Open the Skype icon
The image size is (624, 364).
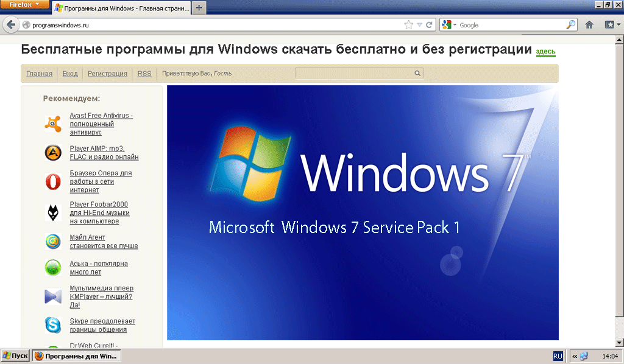[x=53, y=325]
